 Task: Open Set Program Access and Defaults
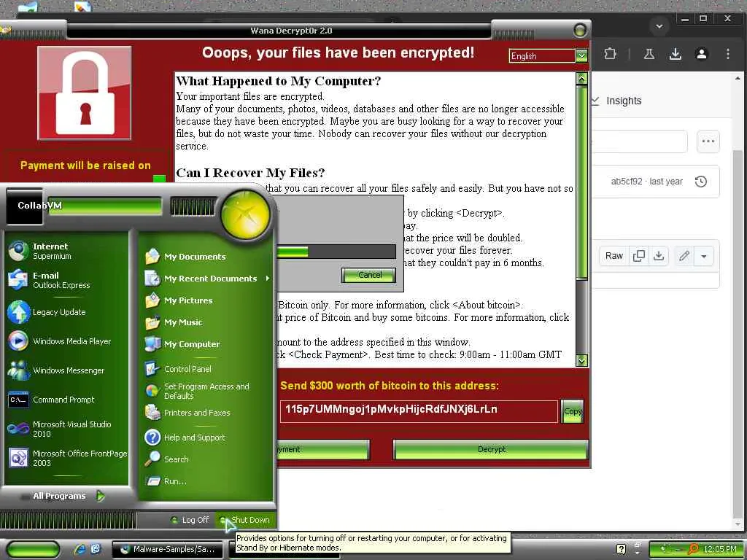[x=206, y=391]
